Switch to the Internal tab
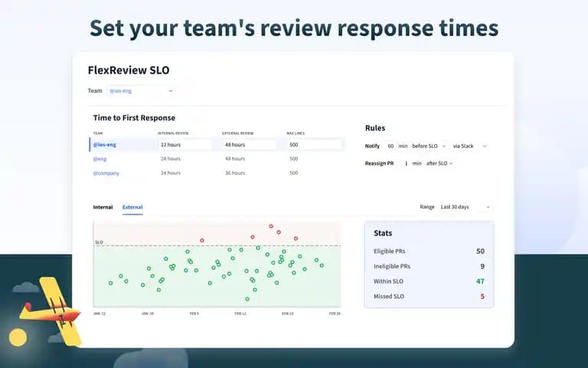Image resolution: width=588 pixels, height=368 pixels. 103,207
